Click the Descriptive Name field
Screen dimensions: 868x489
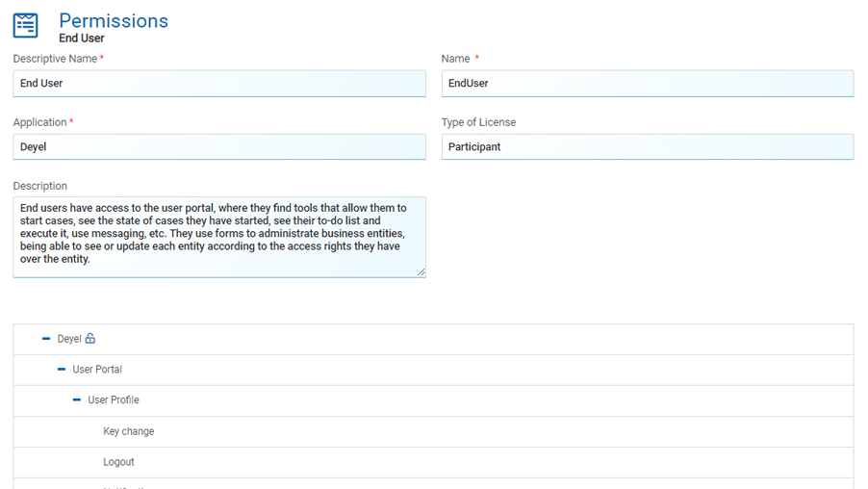pyautogui.click(x=219, y=84)
